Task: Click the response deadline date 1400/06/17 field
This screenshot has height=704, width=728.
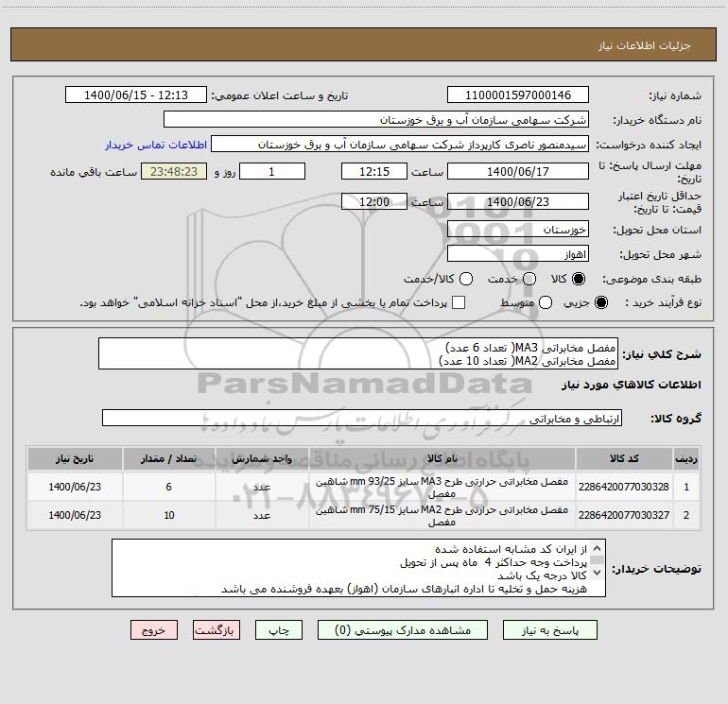Action: click(x=518, y=171)
